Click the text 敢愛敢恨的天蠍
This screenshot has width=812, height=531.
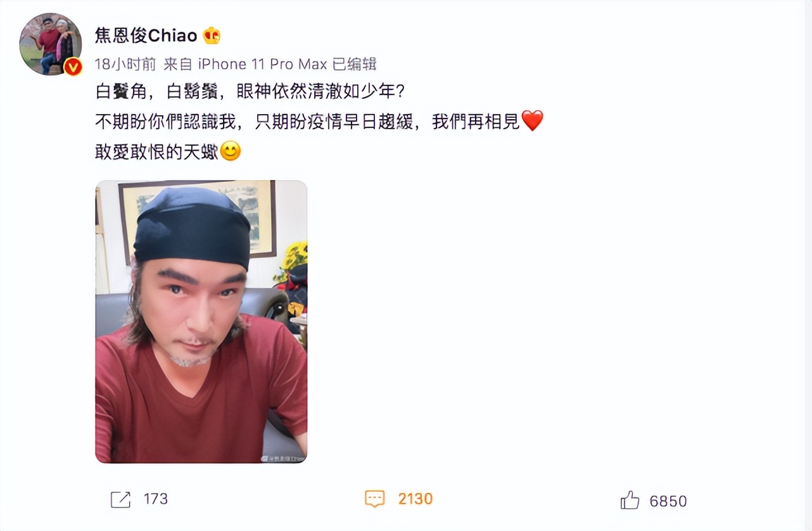click(157, 152)
